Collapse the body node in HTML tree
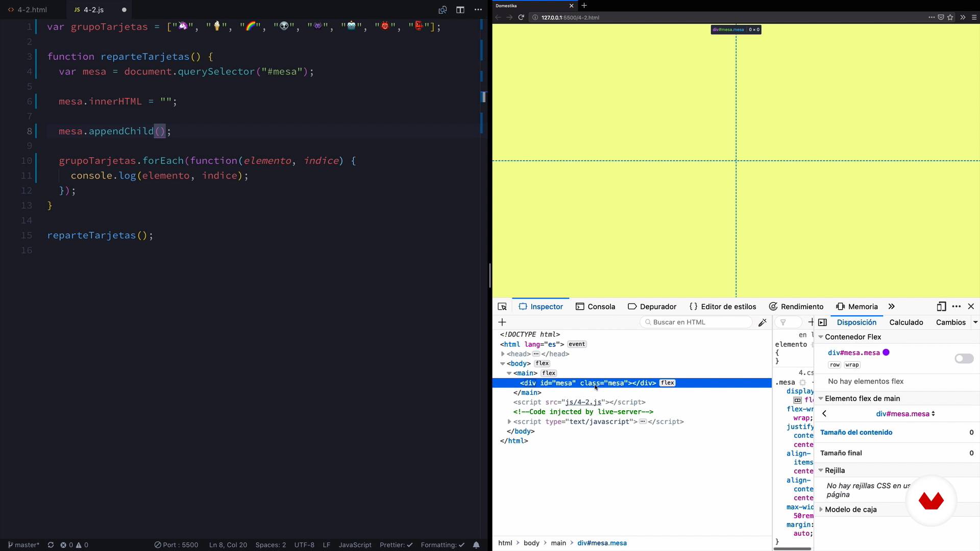Screen dimensions: 980x551 click(503, 364)
